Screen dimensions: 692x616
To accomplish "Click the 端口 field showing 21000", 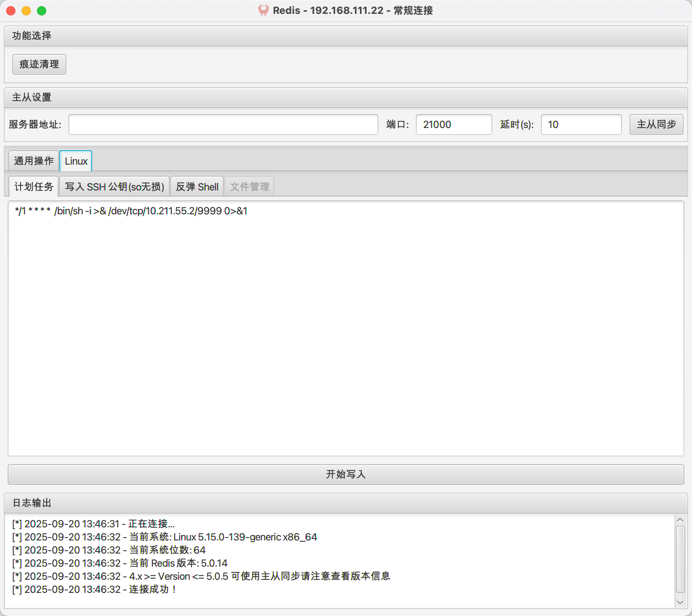I will click(x=454, y=125).
